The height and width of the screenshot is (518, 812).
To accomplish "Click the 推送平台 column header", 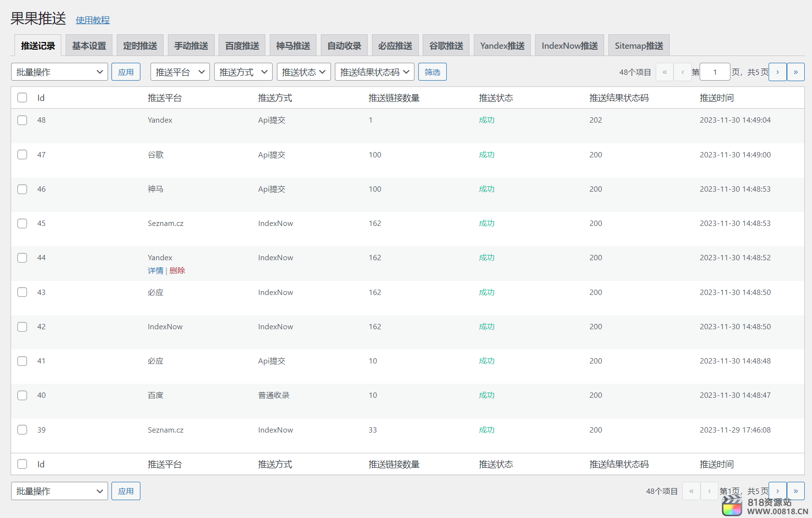I will 165,98.
